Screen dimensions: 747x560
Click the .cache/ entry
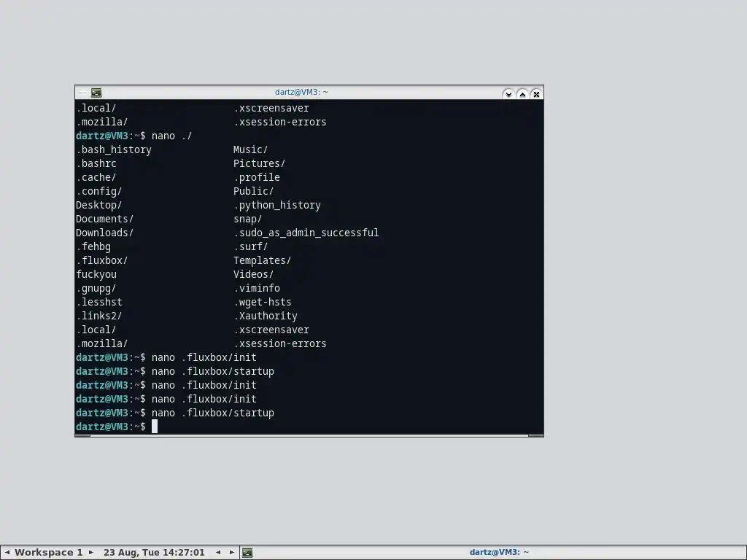96,177
